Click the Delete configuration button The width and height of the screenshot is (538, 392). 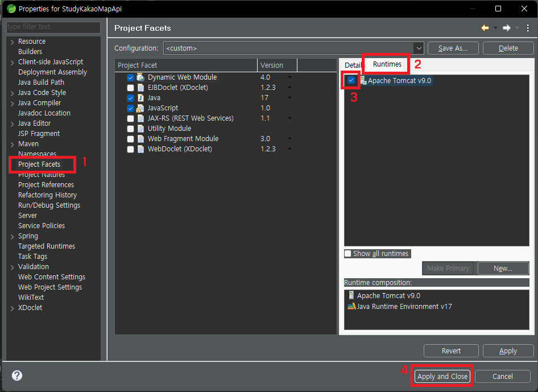point(508,48)
